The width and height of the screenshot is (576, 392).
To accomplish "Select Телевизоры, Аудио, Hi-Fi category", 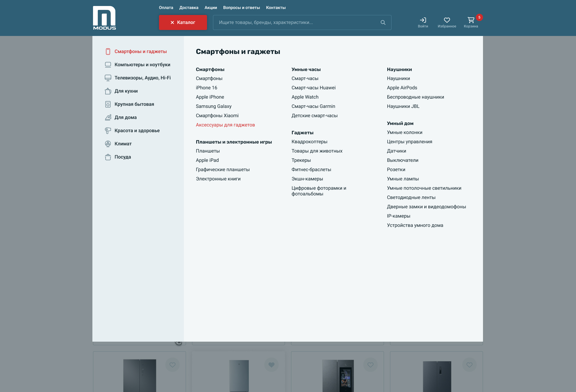I will click(x=142, y=78).
